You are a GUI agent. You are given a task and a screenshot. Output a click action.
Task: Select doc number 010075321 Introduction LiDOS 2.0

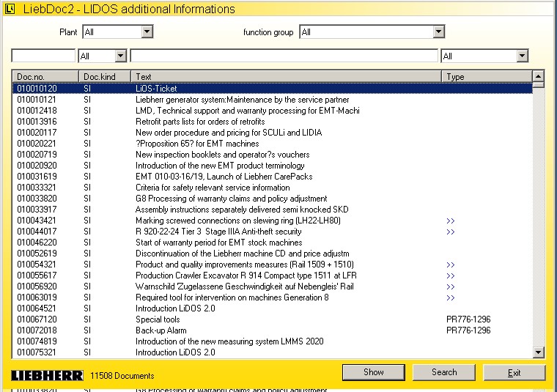pos(273,352)
